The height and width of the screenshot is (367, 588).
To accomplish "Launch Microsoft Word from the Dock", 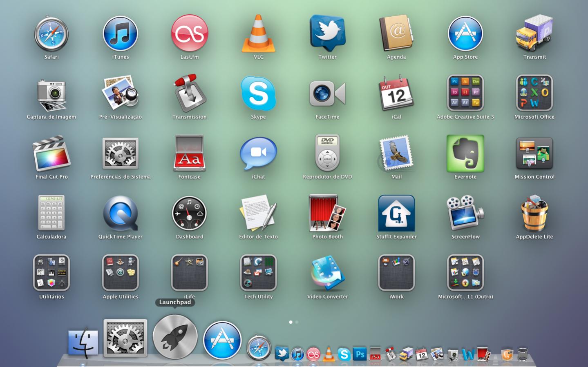I will 468,354.
